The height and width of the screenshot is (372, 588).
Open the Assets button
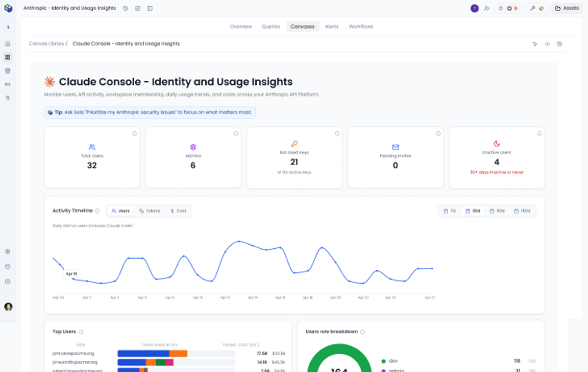pyautogui.click(x=567, y=8)
